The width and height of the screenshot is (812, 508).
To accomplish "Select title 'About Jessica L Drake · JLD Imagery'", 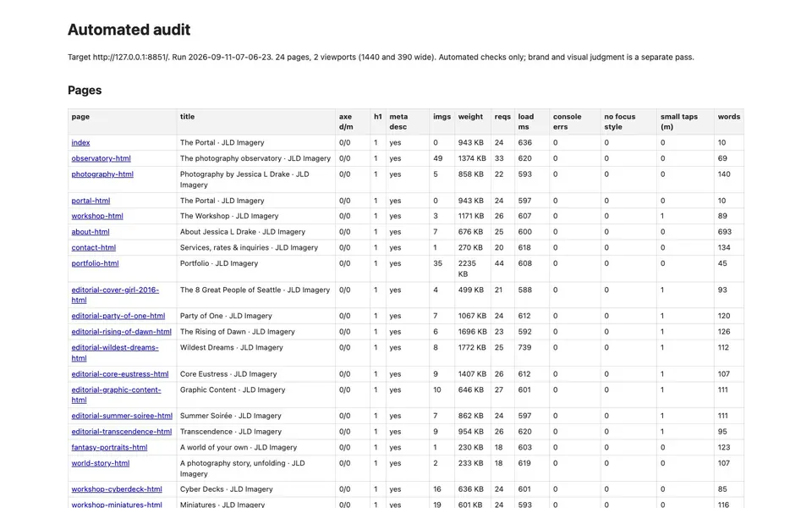I will coord(243,232).
